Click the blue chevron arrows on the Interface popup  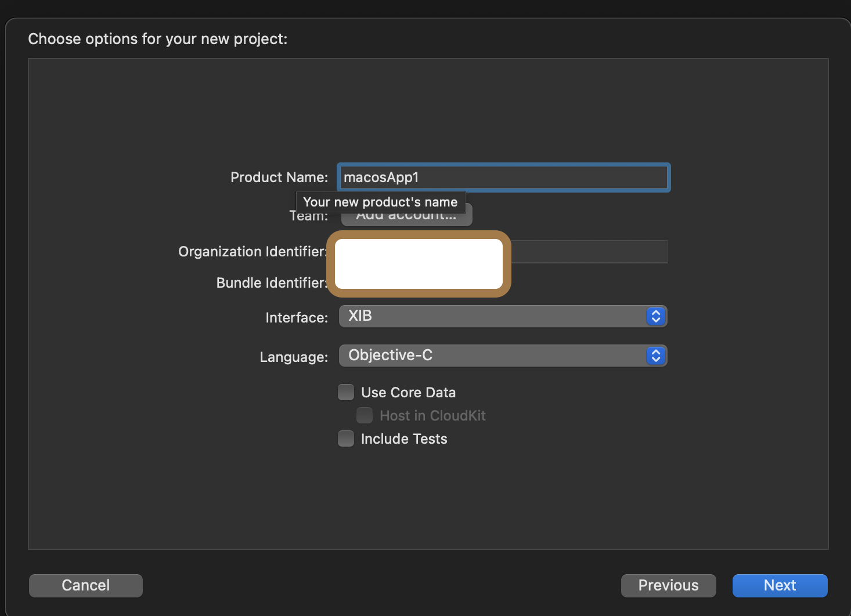point(656,317)
